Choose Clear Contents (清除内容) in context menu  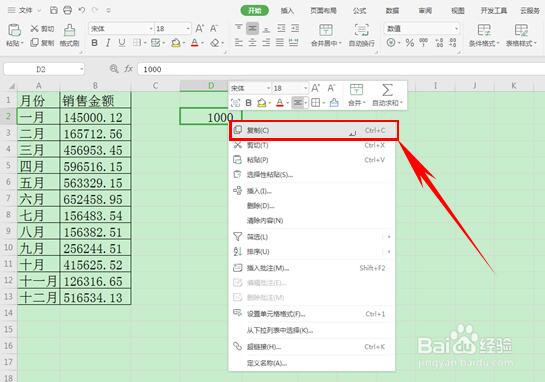[x=312, y=220]
